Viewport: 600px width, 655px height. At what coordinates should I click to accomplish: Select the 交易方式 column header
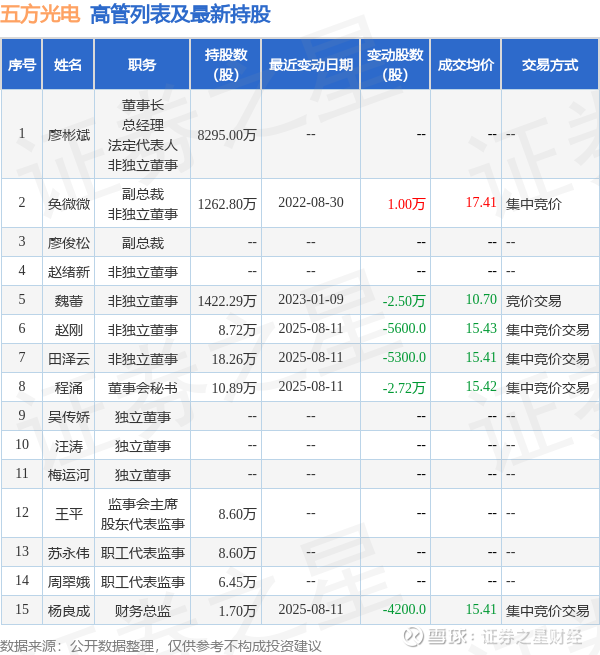click(x=550, y=65)
